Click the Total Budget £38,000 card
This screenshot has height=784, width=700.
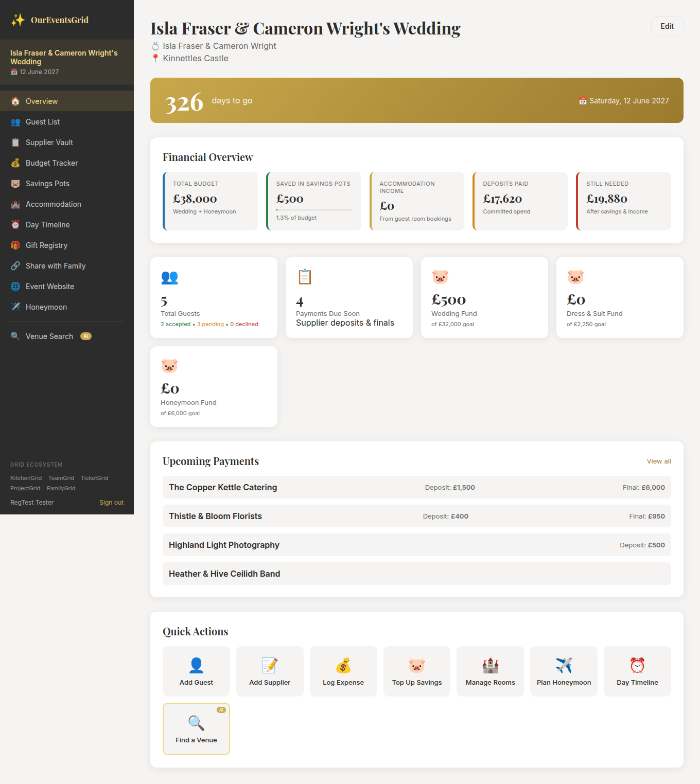tap(210, 201)
